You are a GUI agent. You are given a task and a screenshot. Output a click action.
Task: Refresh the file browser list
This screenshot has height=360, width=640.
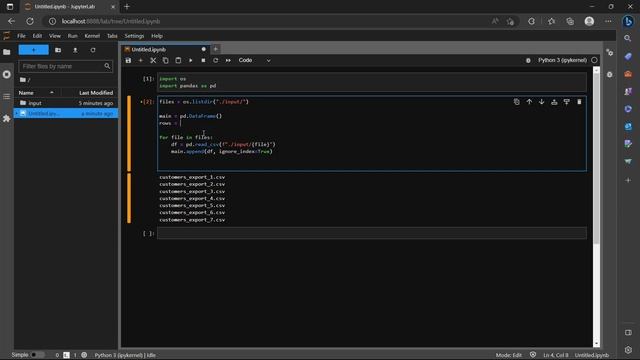[93, 50]
